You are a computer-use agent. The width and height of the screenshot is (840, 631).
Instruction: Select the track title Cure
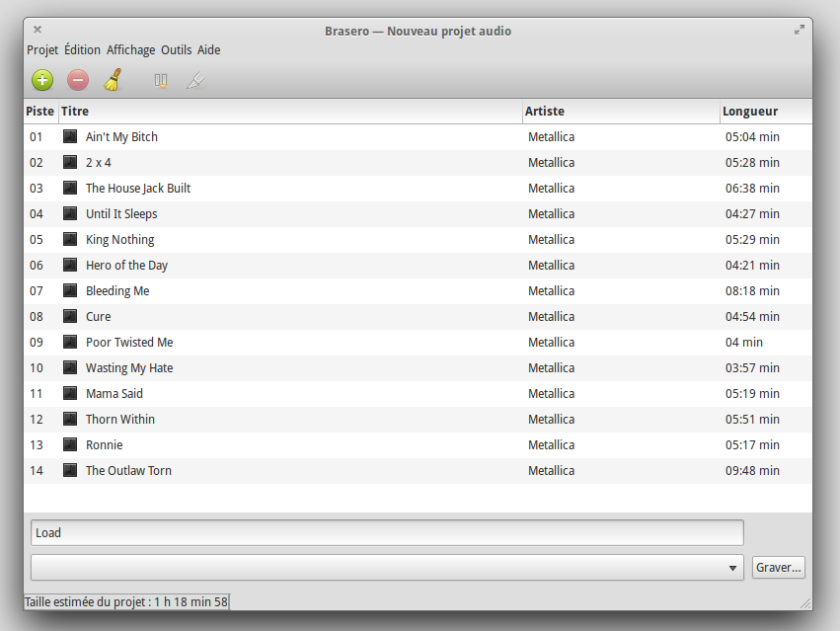(99, 317)
